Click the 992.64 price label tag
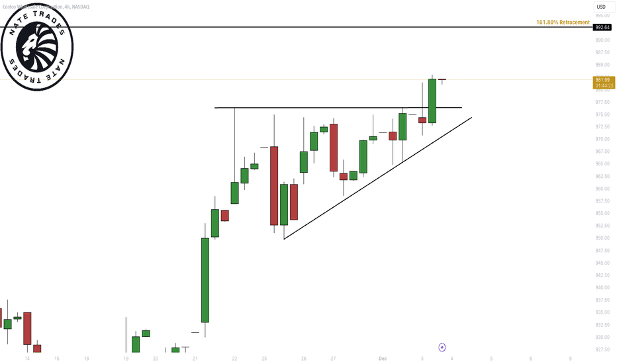 pos(602,27)
